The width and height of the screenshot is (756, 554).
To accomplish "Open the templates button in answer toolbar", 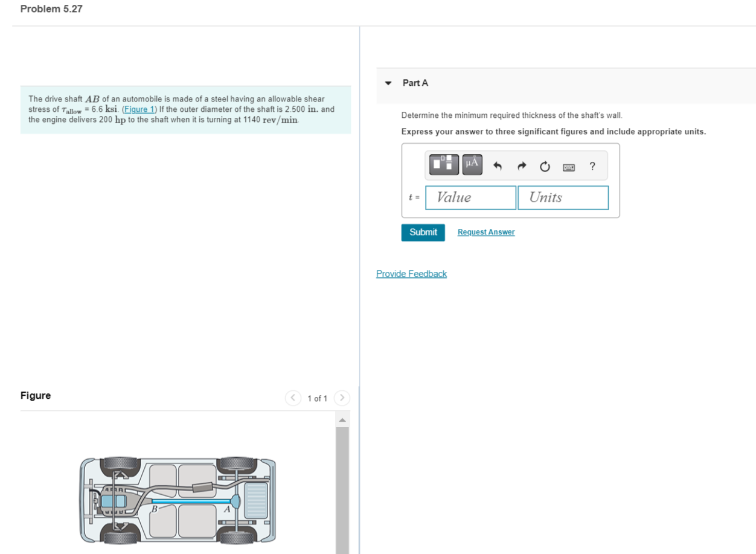I will [x=444, y=165].
